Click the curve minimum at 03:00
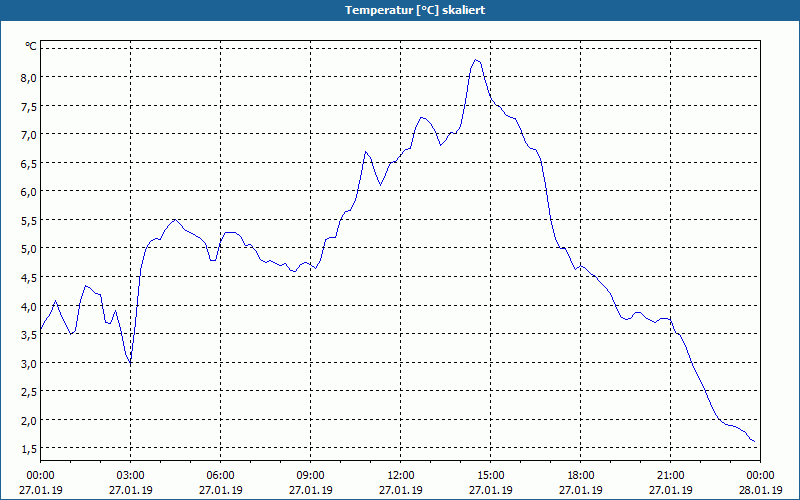The height and width of the screenshot is (500, 800). click(x=131, y=363)
